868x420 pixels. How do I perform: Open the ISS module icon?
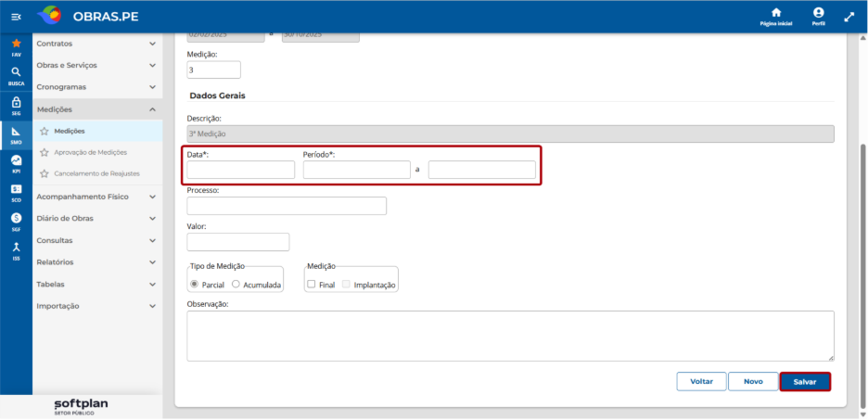click(x=16, y=251)
